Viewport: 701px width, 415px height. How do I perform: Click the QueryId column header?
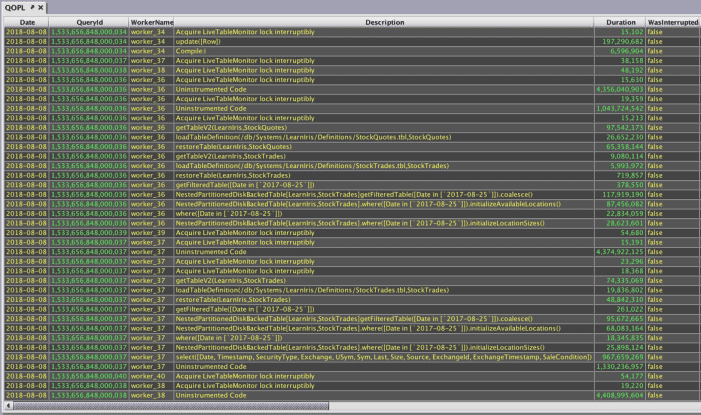(88, 21)
